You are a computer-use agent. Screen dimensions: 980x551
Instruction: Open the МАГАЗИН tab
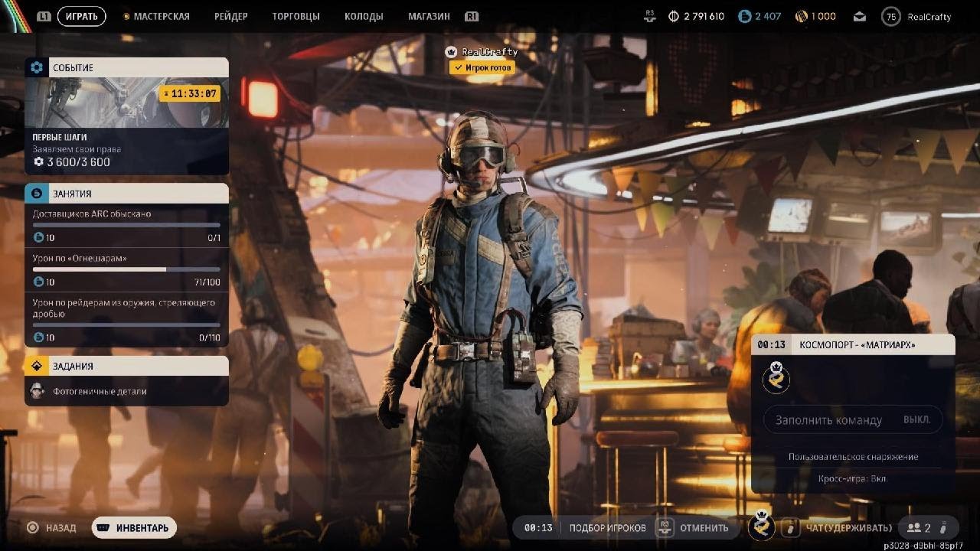point(429,16)
